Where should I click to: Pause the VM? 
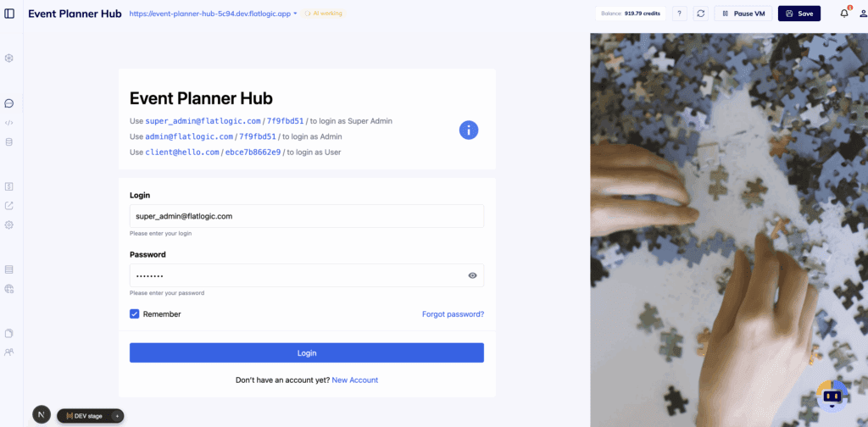coord(743,14)
